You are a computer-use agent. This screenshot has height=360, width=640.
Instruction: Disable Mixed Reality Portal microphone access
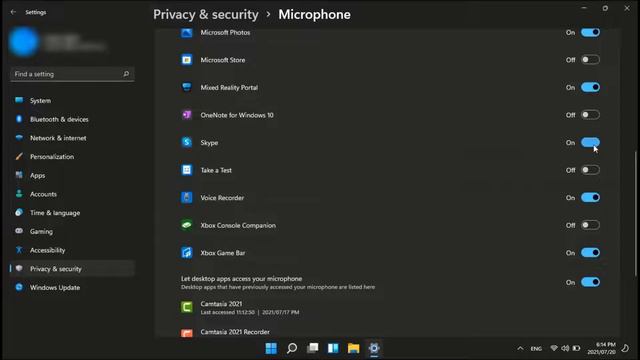[590, 87]
